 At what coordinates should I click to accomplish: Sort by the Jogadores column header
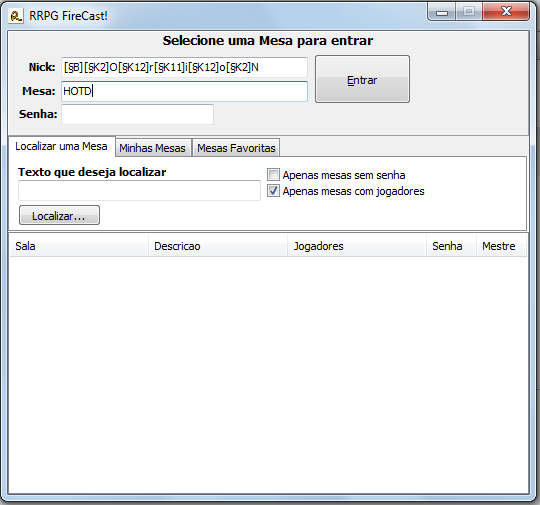tap(357, 246)
